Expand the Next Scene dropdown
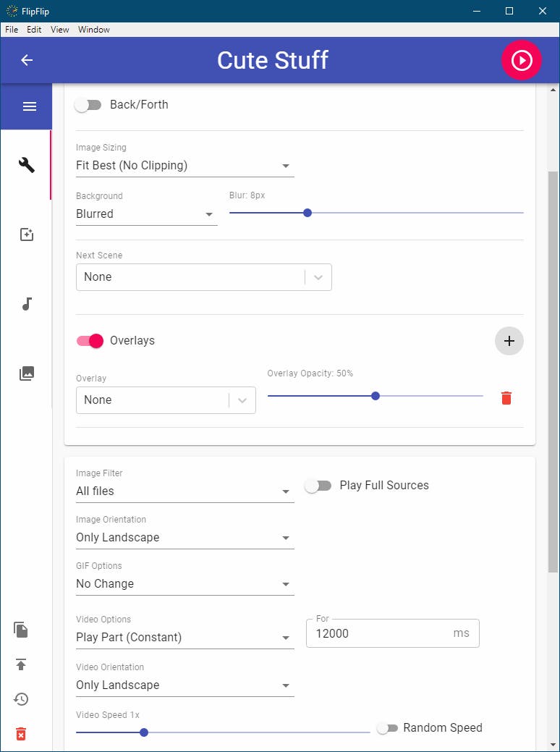Image resolution: width=560 pixels, height=752 pixels. pyautogui.click(x=203, y=277)
